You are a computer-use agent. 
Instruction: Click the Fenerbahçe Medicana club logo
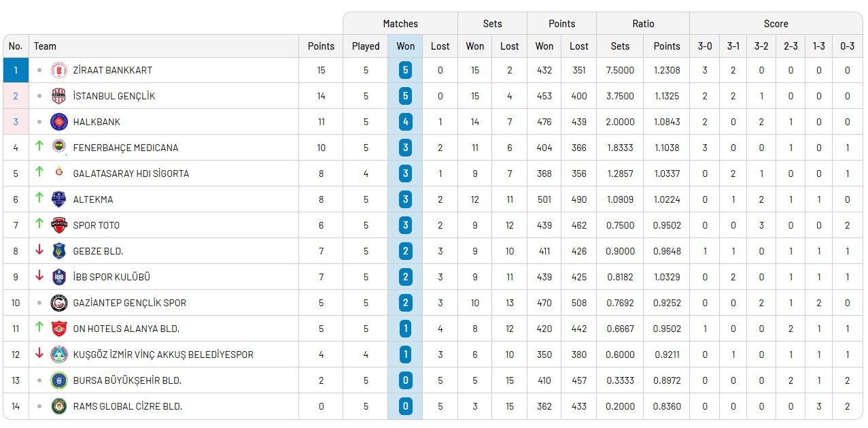click(59, 148)
